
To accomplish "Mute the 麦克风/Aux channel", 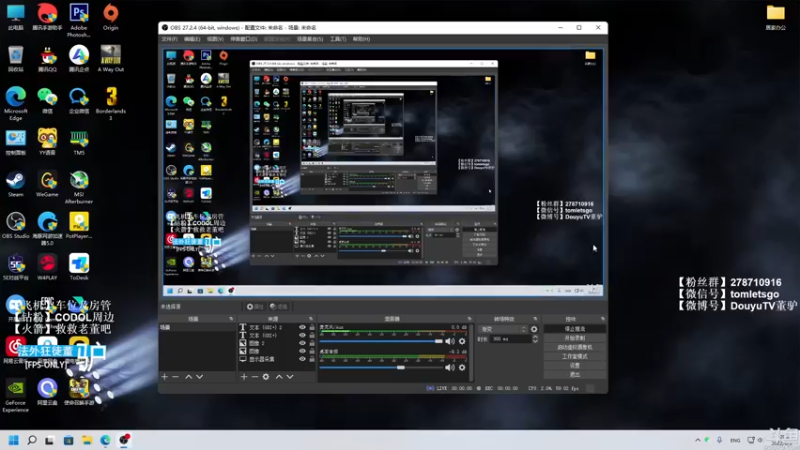I will click(449, 341).
